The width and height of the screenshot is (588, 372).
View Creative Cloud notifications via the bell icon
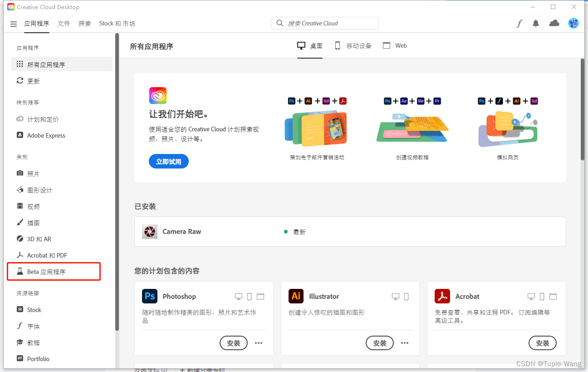click(x=536, y=23)
